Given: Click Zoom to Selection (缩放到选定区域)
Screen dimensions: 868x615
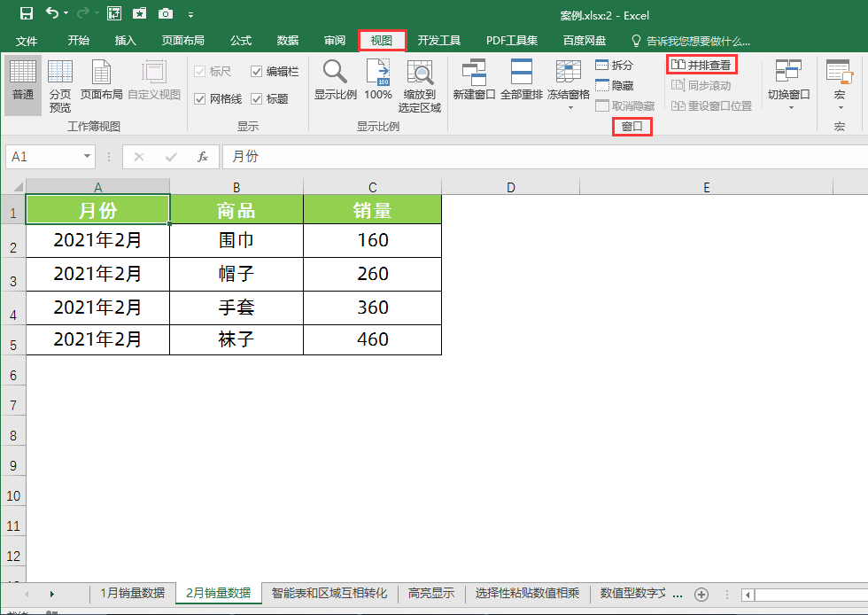Looking at the screenshot, I should point(420,86).
